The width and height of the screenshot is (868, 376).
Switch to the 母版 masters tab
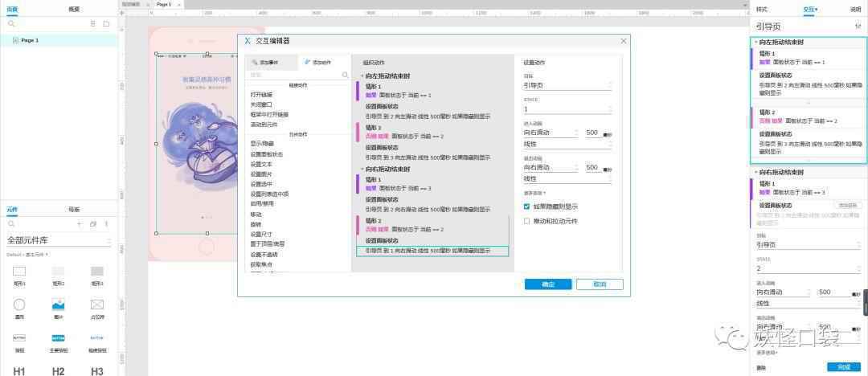[74, 210]
